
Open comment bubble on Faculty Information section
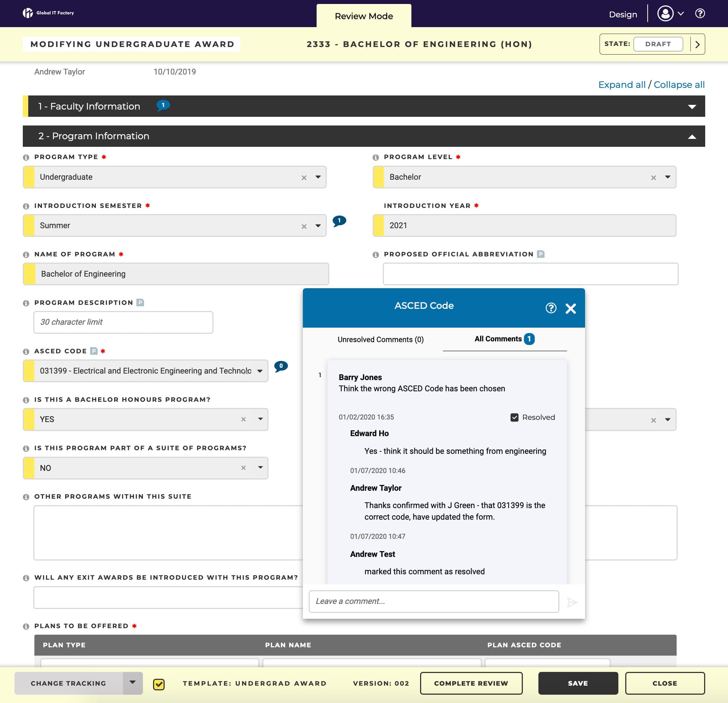[163, 105]
